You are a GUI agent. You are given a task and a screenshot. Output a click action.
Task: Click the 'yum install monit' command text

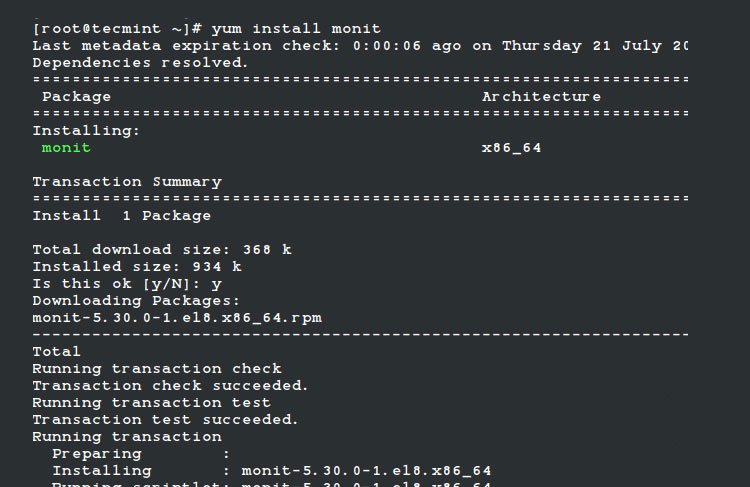(296, 29)
